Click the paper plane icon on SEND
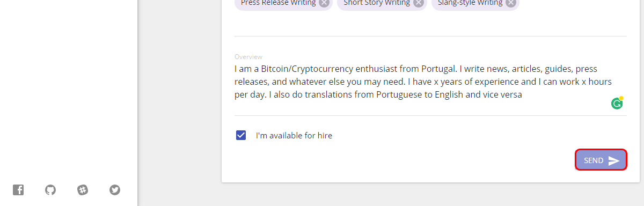Screen dimensions: 644x206 pyautogui.click(x=614, y=160)
